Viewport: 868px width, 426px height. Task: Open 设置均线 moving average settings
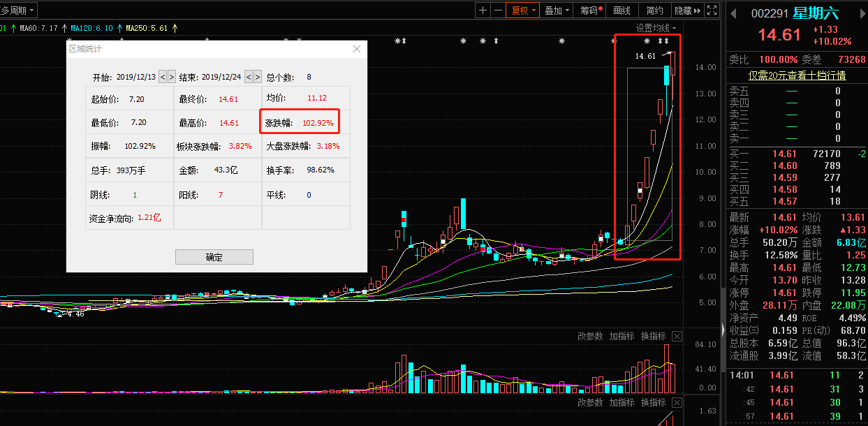656,28
